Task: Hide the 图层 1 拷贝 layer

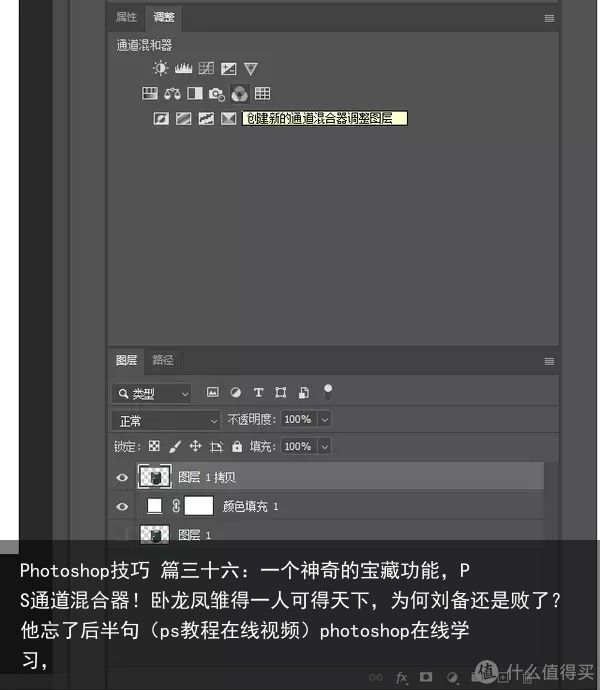Action: (x=122, y=477)
